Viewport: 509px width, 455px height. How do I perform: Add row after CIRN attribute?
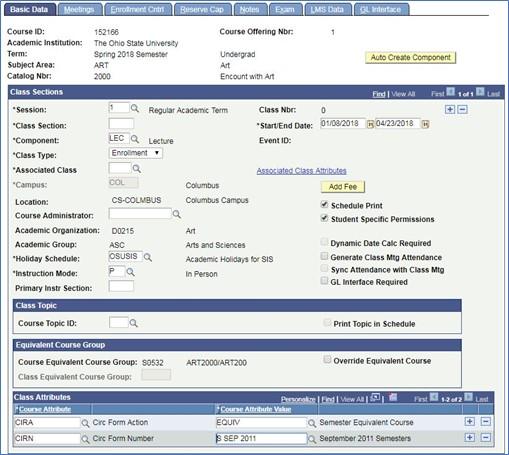(x=469, y=437)
